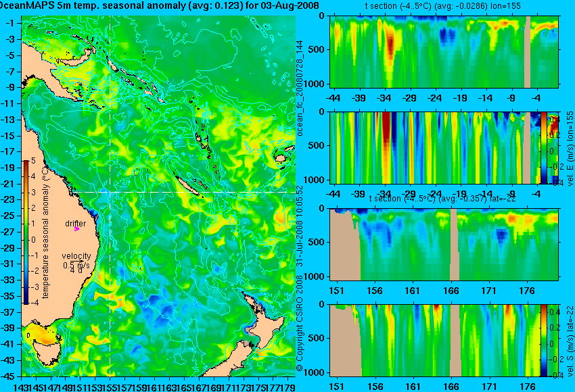Open the eastward velocity section panel at lon=155
575x392 pixels.
(444, 147)
